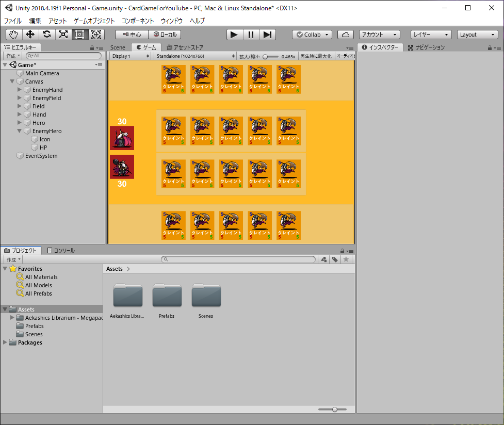This screenshot has width=504, height=425.
Task: Expand the EnemyField object
Action: tap(19, 97)
